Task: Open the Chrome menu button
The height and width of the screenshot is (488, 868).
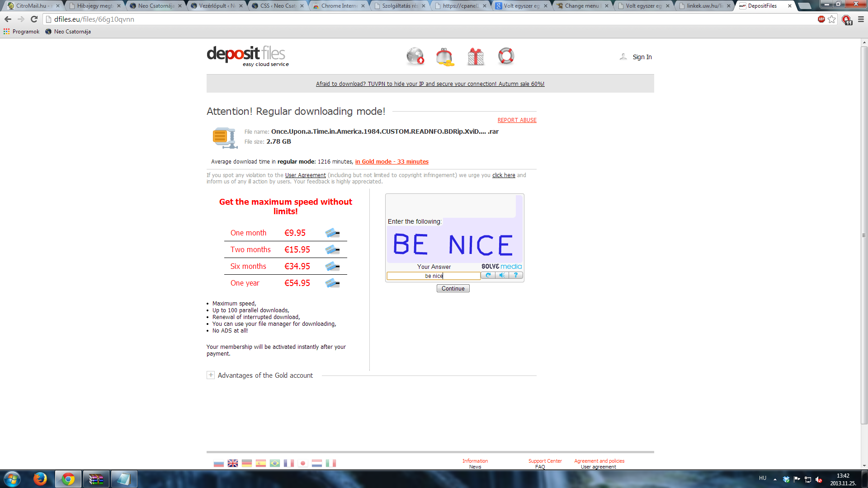Action: click(861, 19)
